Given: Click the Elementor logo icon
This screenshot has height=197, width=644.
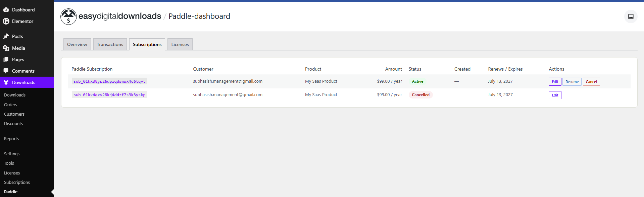Looking at the screenshot, I should tap(6, 21).
